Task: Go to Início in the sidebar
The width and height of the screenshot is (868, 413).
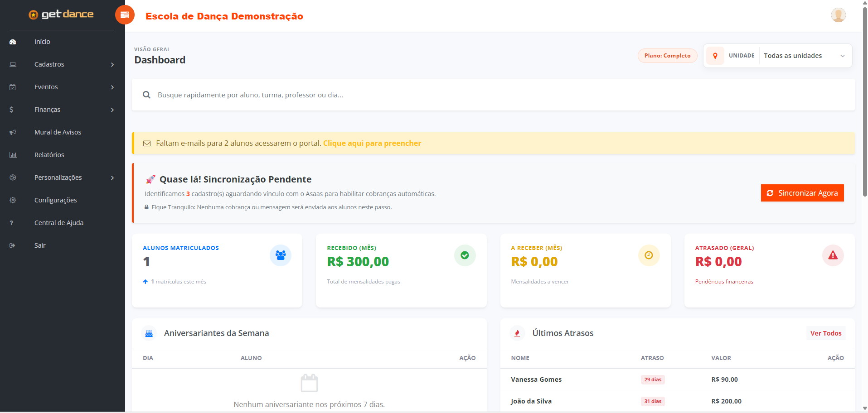Action: (42, 42)
